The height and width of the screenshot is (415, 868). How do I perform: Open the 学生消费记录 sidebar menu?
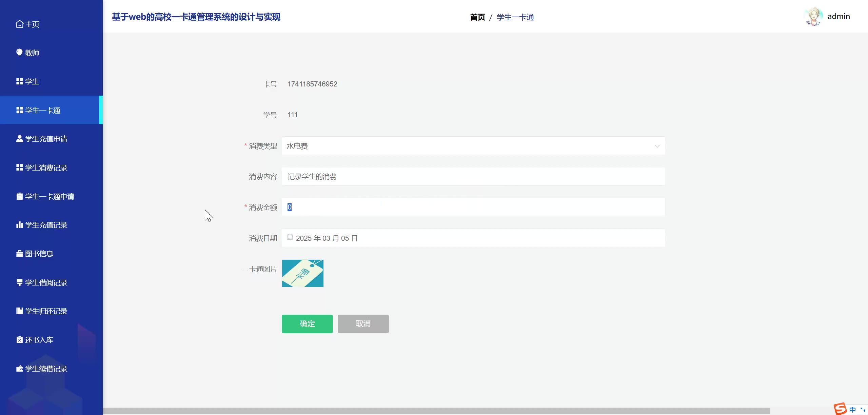(x=46, y=167)
